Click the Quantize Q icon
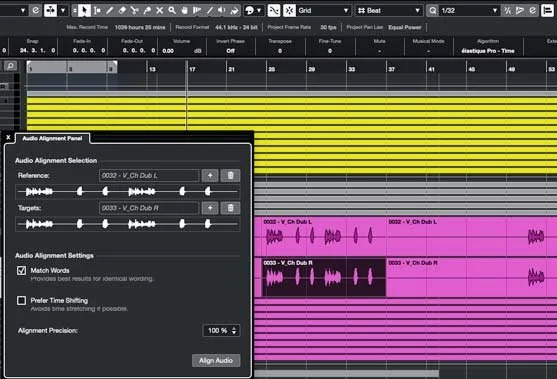557x379 pixels. [x=432, y=11]
